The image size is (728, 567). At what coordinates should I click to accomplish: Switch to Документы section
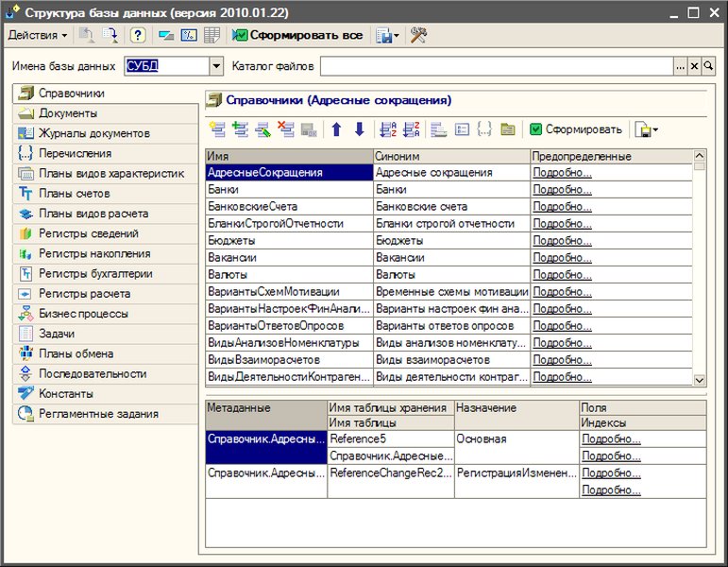click(x=106, y=113)
